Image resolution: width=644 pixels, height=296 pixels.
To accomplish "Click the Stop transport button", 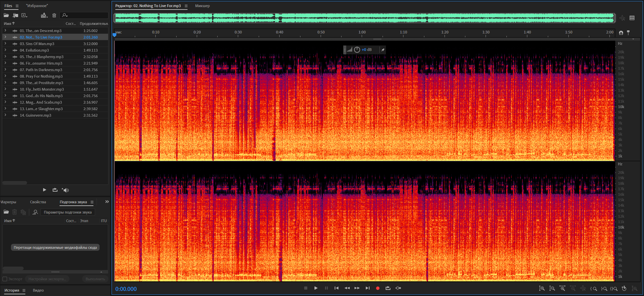I will point(305,288).
